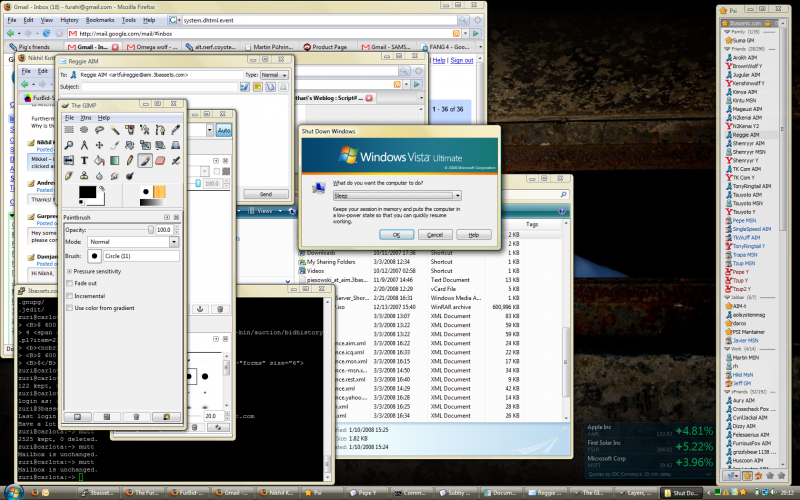Image resolution: width=800 pixels, height=500 pixels.
Task: Click the Subject field in message window
Action: tap(150, 86)
